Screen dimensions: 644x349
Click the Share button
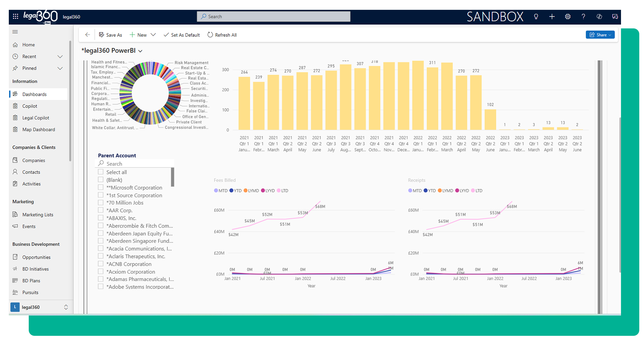(x=600, y=35)
